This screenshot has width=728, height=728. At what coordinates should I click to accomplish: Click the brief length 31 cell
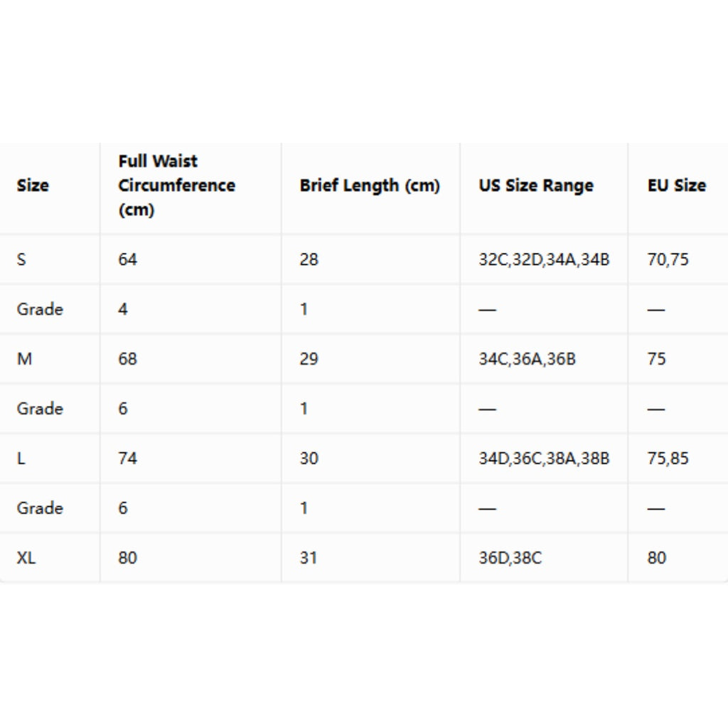click(309, 557)
